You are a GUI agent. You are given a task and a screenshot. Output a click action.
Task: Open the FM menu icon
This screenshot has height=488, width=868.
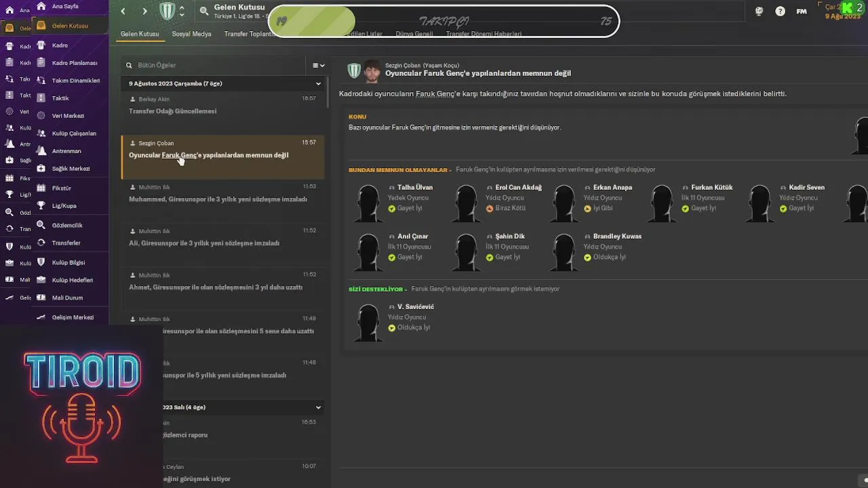pos(802,11)
